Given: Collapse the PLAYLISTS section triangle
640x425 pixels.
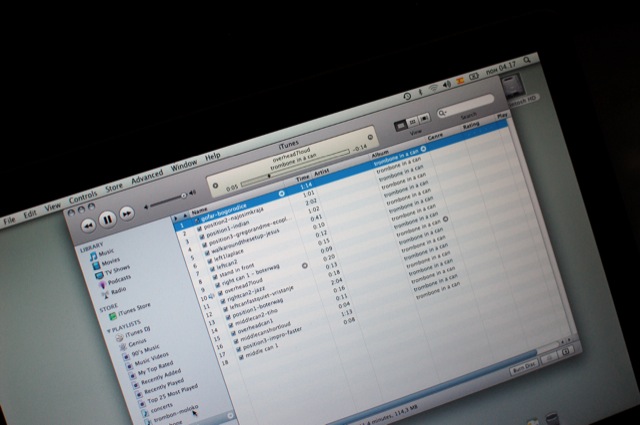Looking at the screenshot, I should click(109, 331).
